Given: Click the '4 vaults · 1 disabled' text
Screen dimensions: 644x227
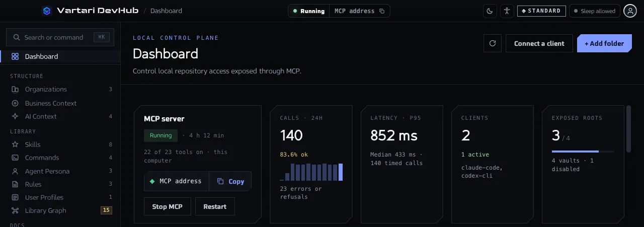Looking at the screenshot, I should click(573, 165).
